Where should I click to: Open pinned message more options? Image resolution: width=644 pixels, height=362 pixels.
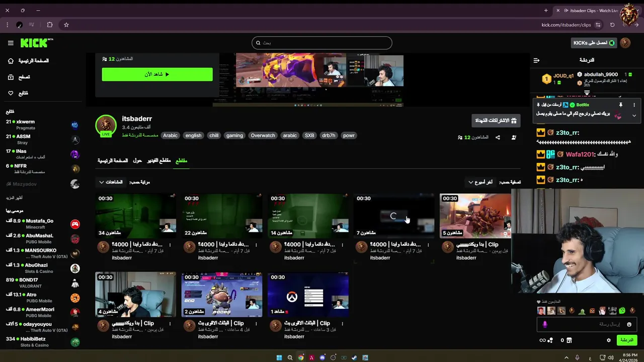[x=634, y=105]
